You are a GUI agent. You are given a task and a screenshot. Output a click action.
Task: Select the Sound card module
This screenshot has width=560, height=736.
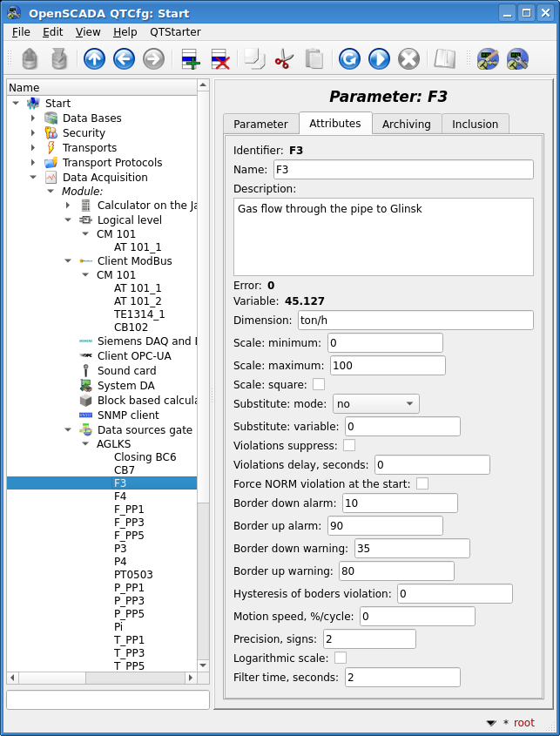[x=127, y=371]
